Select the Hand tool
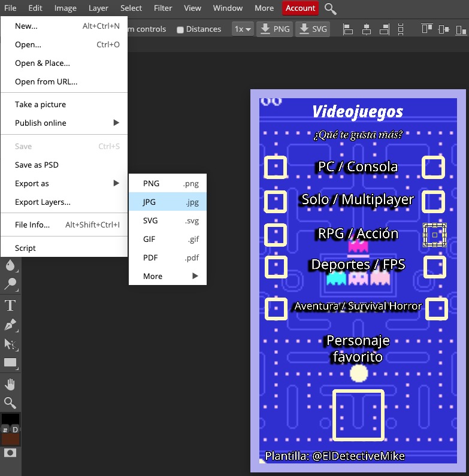Image resolution: width=469 pixels, height=476 pixels. pos(10,384)
